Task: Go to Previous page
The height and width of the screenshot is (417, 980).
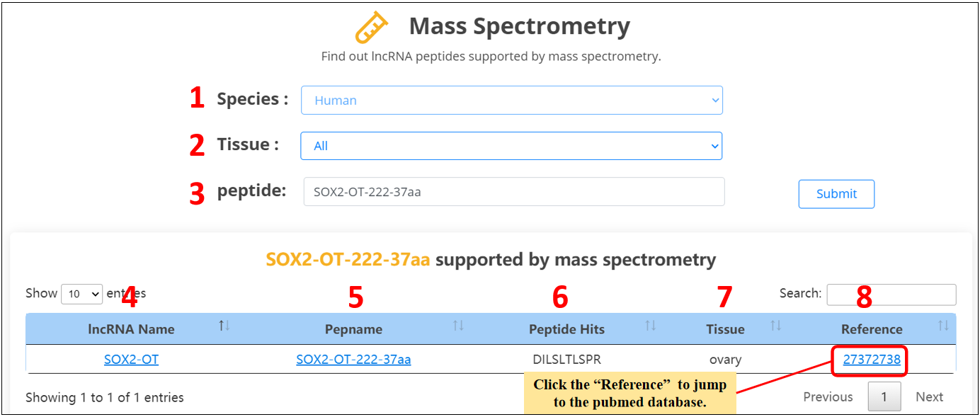Action: click(x=828, y=397)
